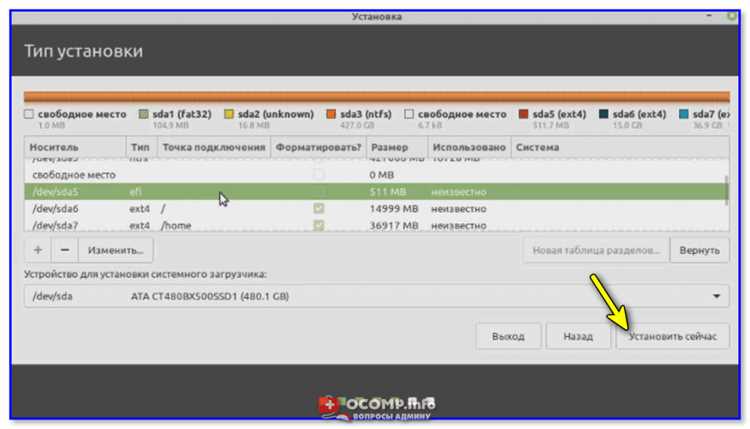
Task: Click the Система column header
Action: (620, 147)
